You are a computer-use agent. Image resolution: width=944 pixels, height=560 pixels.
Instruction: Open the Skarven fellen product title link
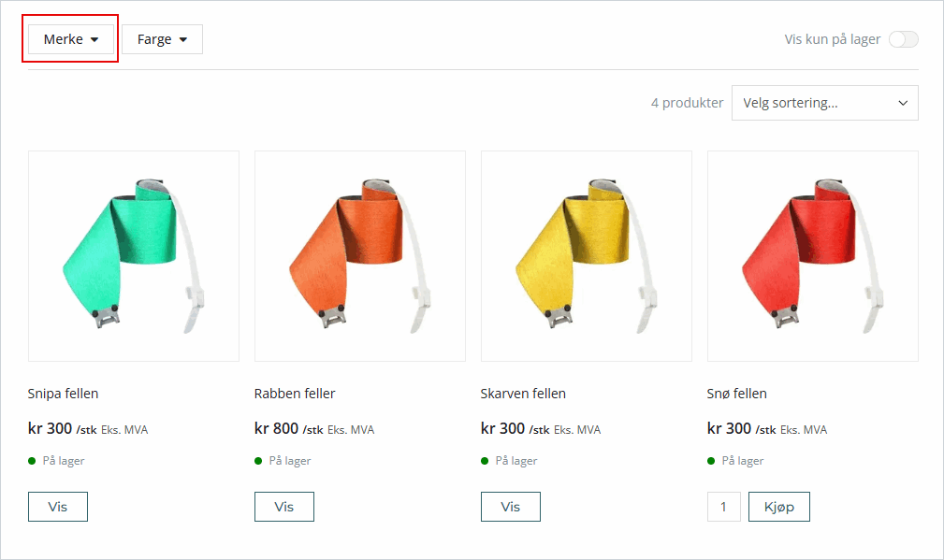[x=523, y=394]
